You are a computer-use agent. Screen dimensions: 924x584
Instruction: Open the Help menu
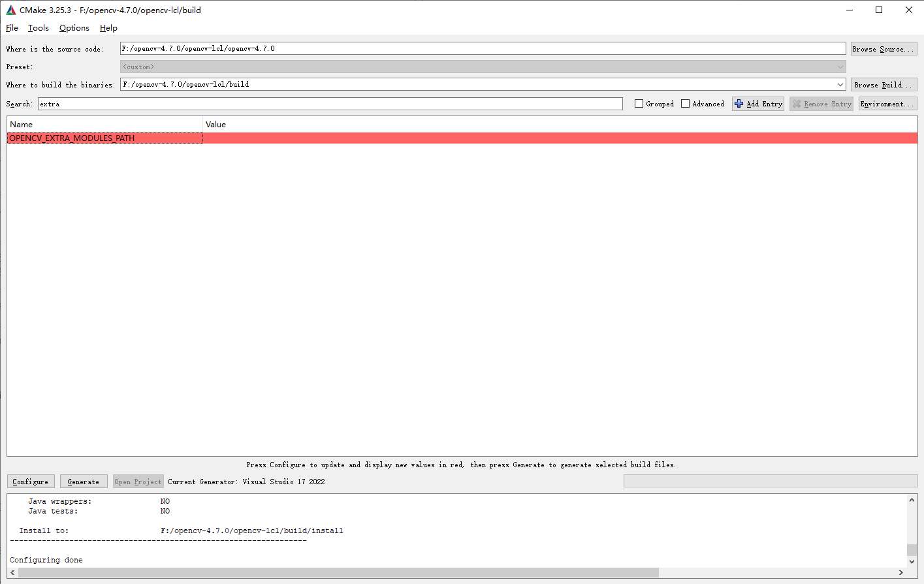point(108,28)
